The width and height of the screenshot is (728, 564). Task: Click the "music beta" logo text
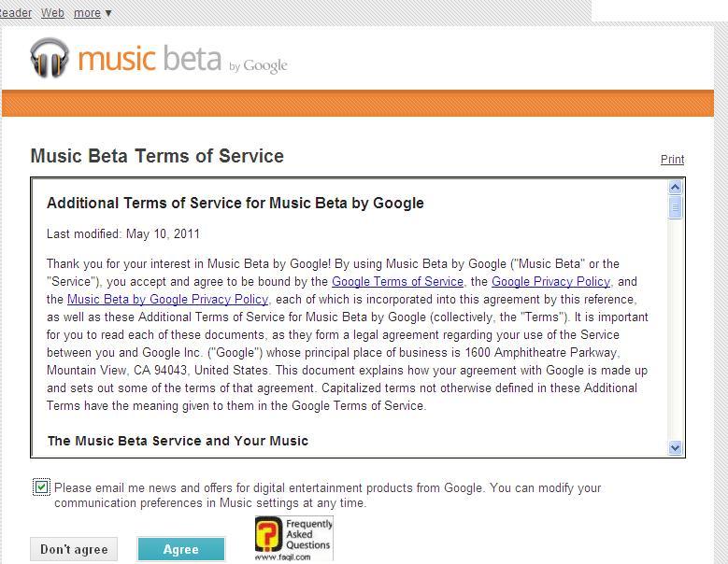coord(150,59)
